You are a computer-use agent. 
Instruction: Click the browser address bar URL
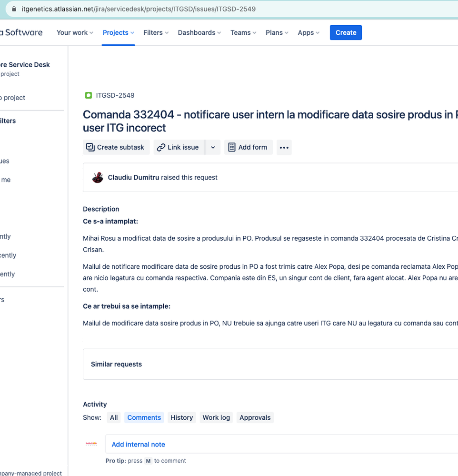click(x=139, y=9)
